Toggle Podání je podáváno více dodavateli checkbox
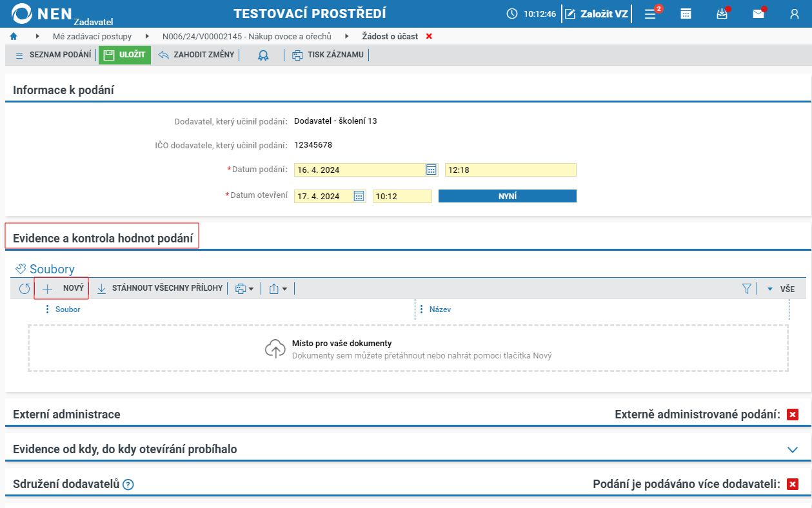Screen dimensions: 812x508 click(x=793, y=484)
